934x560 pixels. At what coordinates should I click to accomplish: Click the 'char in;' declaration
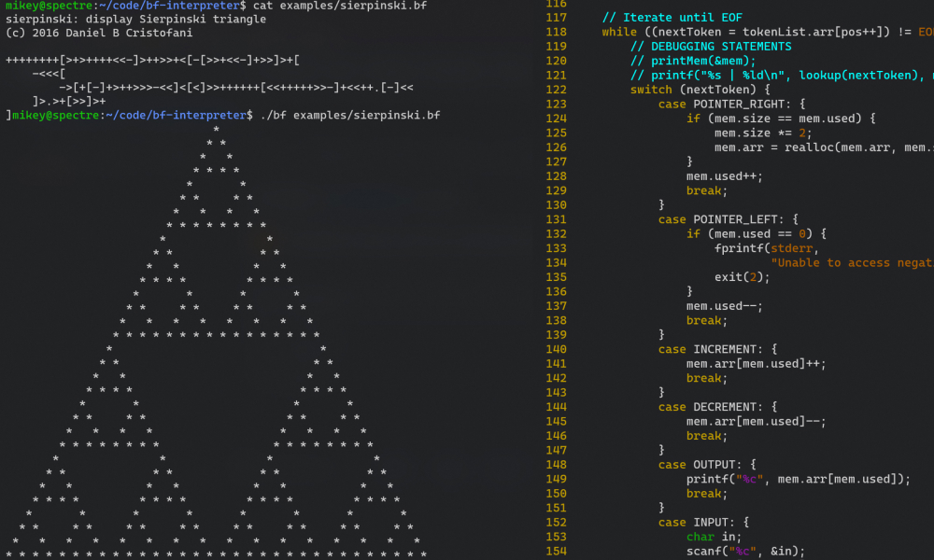(715, 537)
